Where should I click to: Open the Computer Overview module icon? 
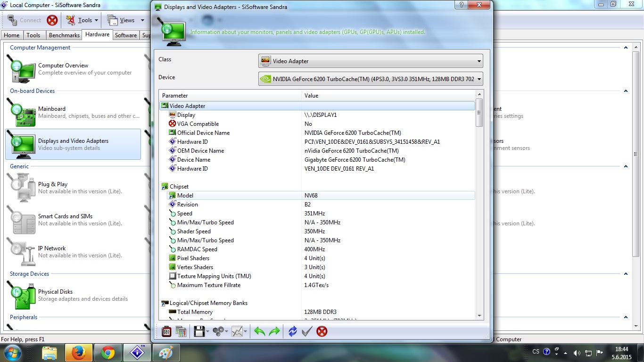21,69
